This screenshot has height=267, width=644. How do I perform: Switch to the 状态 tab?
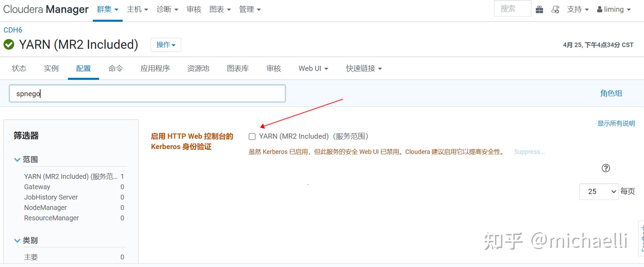[20, 68]
